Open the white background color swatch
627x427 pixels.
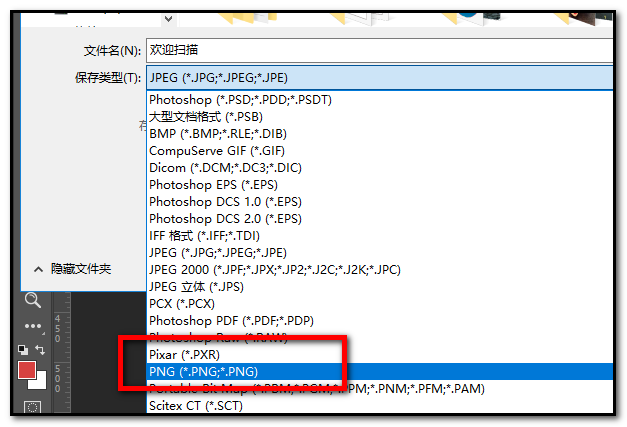click(40, 382)
